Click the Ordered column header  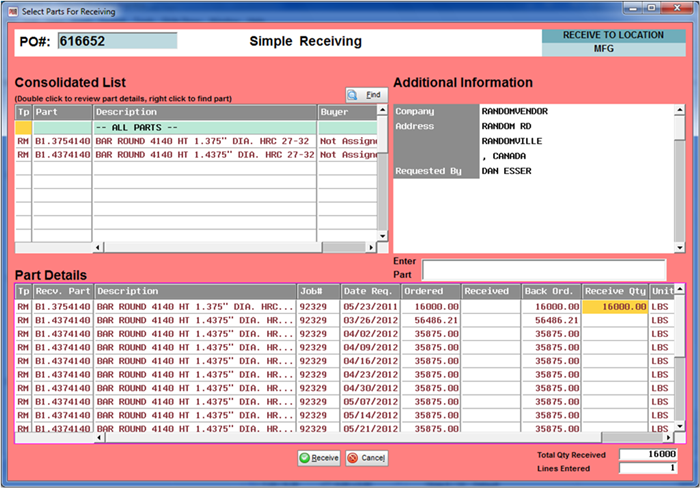point(430,291)
